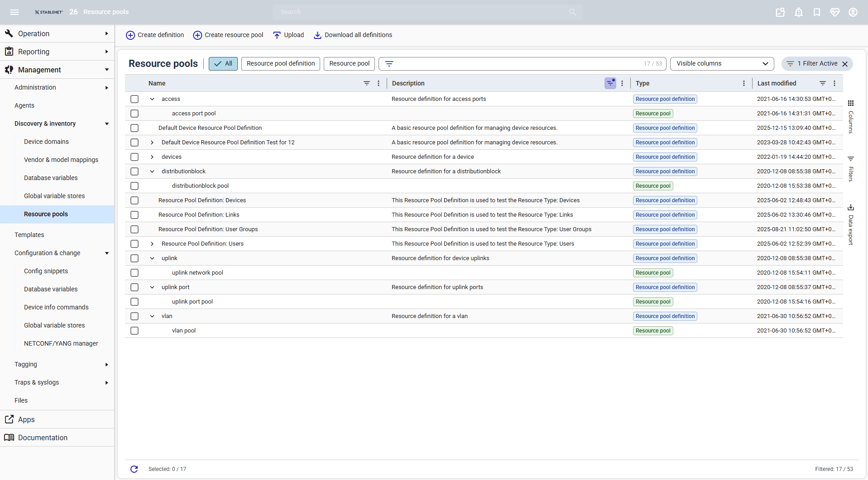Click the Last modified column filter icon
This screenshot has height=480, width=868.
(823, 83)
